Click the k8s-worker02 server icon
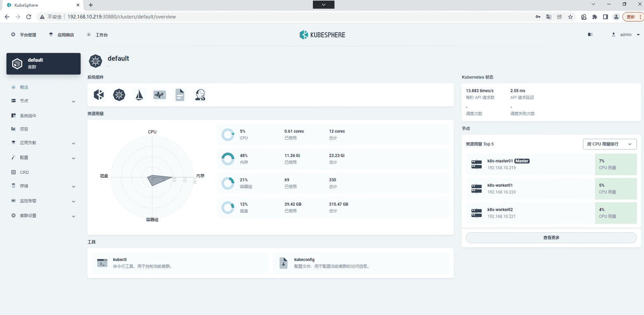Image resolution: width=644 pixels, height=315 pixels. click(x=477, y=213)
